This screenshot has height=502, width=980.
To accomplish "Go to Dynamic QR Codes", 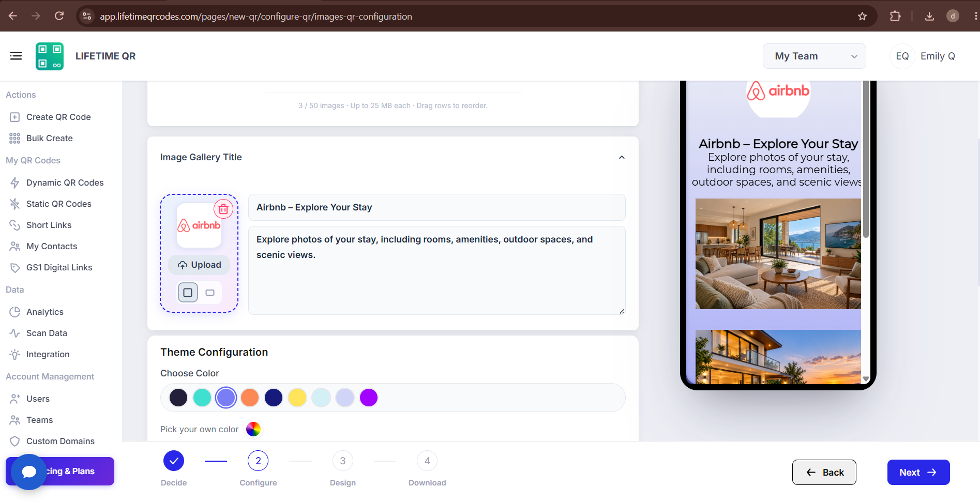I will click(65, 182).
